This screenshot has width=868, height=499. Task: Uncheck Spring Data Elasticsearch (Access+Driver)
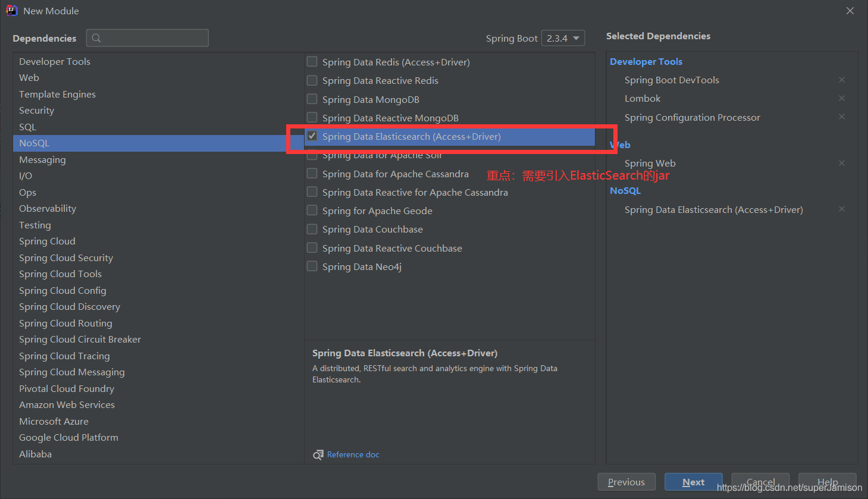point(312,136)
